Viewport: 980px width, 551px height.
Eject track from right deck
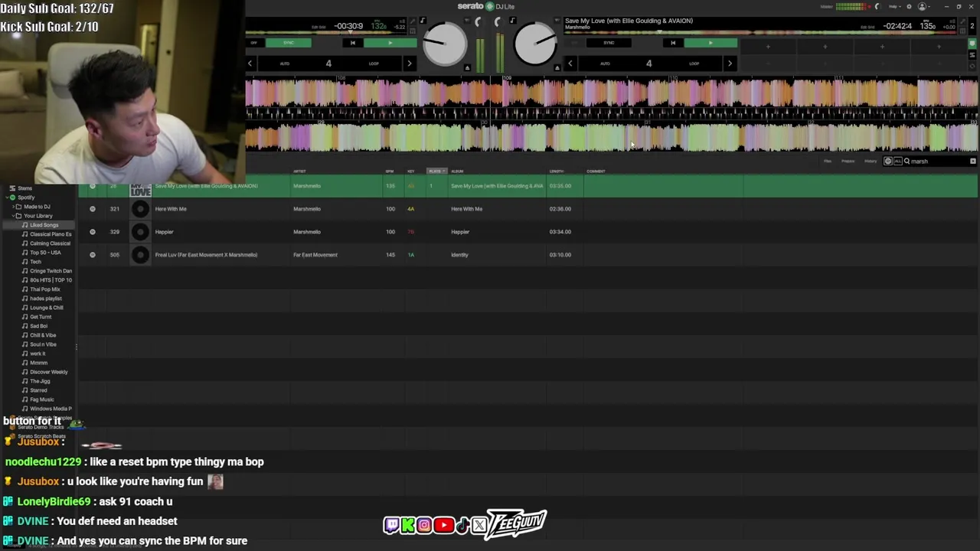pyautogui.click(x=557, y=68)
